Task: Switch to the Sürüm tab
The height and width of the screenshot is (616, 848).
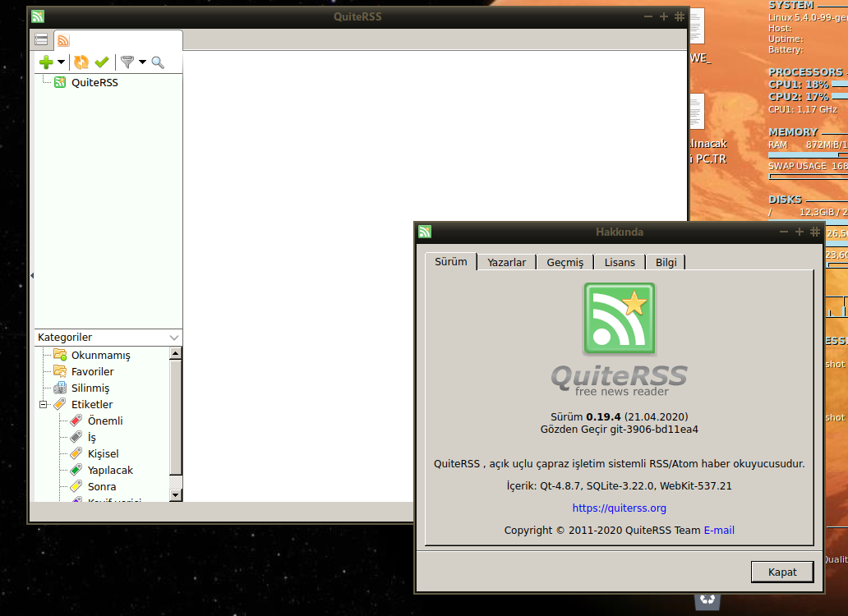Action: [x=451, y=261]
